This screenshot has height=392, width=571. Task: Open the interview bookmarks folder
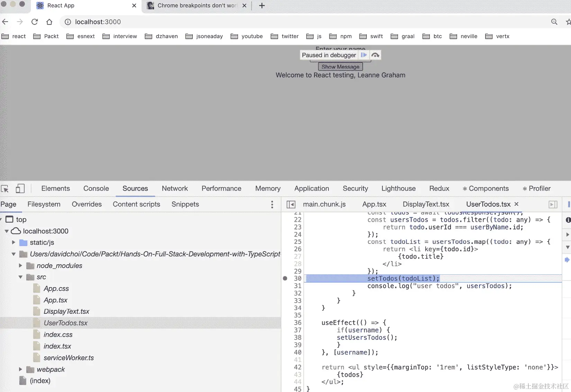coord(119,36)
